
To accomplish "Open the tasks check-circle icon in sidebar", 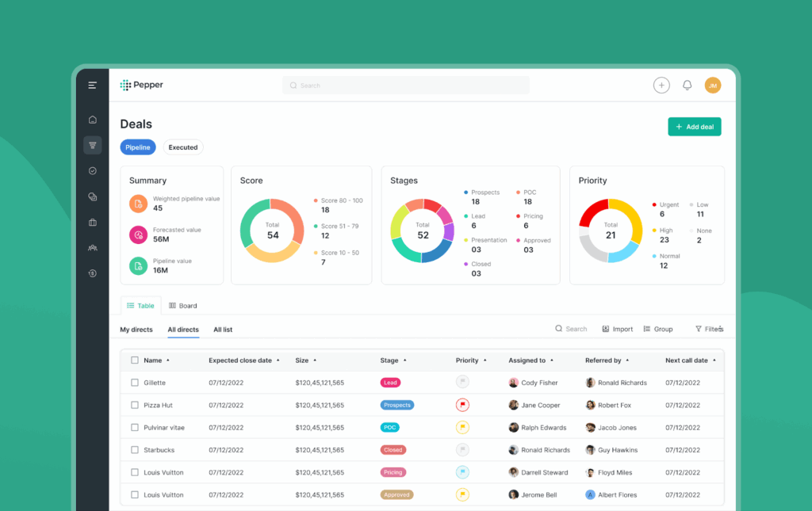I will click(x=93, y=170).
